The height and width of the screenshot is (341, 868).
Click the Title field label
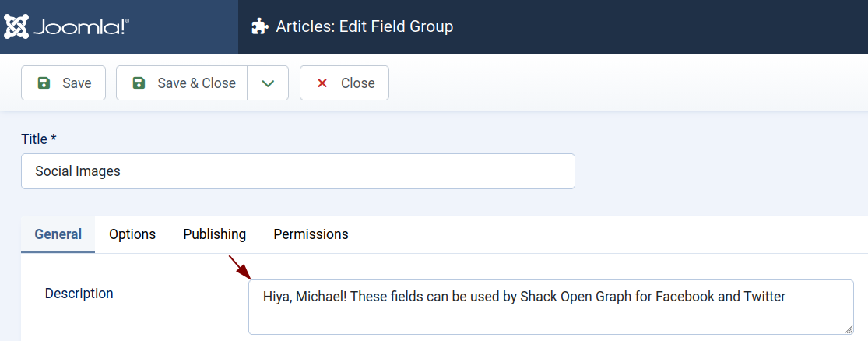39,139
